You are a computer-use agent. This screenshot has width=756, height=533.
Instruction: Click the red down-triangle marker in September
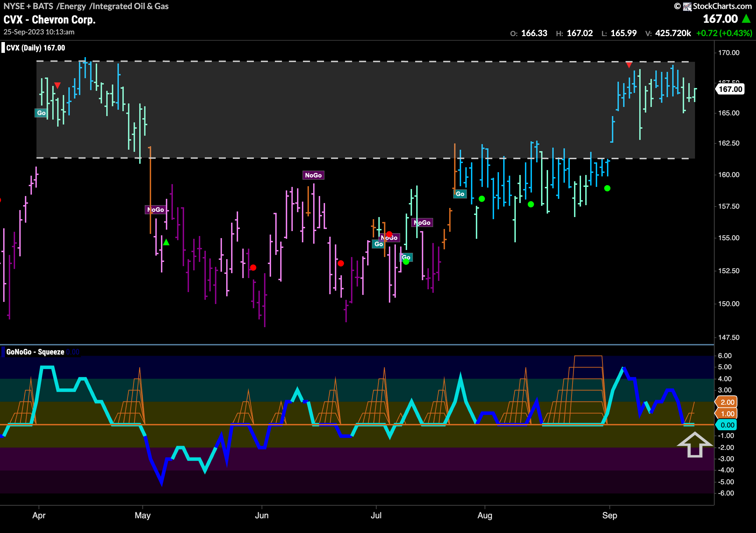coord(629,65)
